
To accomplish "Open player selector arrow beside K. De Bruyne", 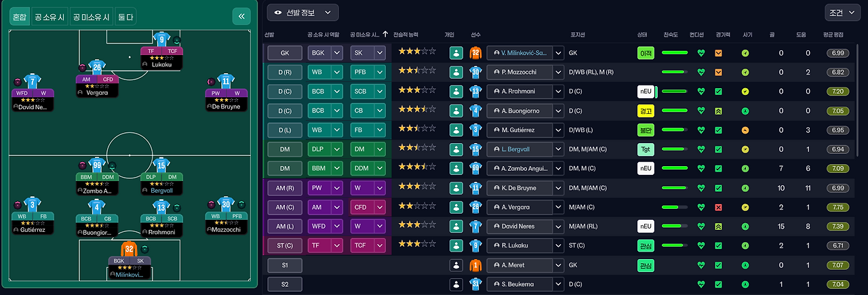I will click(558, 187).
